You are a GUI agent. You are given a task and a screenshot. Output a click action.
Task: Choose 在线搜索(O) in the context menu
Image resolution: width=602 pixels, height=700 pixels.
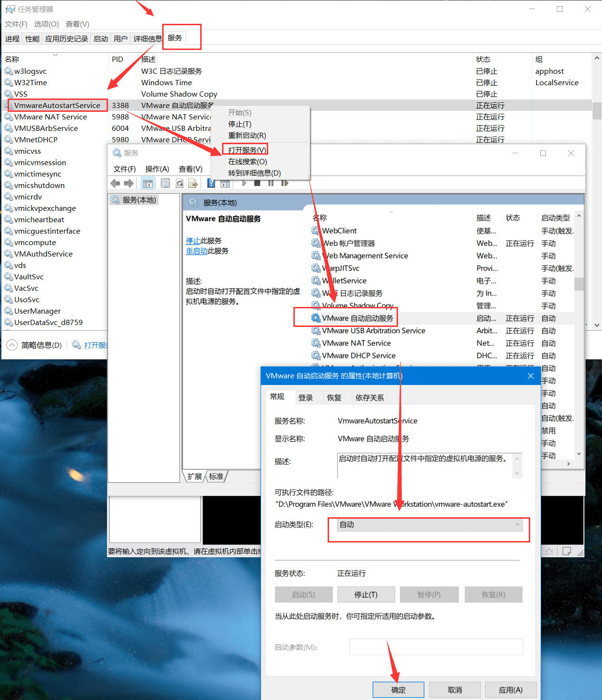pos(248,161)
